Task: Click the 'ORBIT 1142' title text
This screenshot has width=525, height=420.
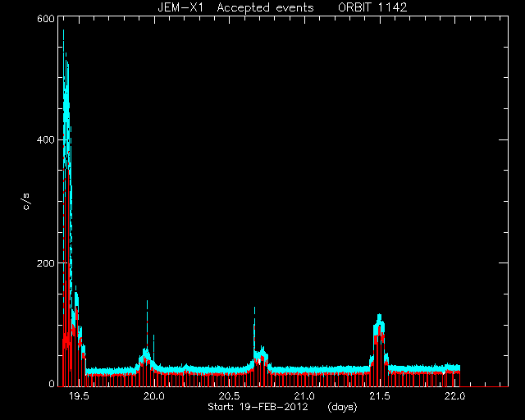Action: [x=372, y=7]
